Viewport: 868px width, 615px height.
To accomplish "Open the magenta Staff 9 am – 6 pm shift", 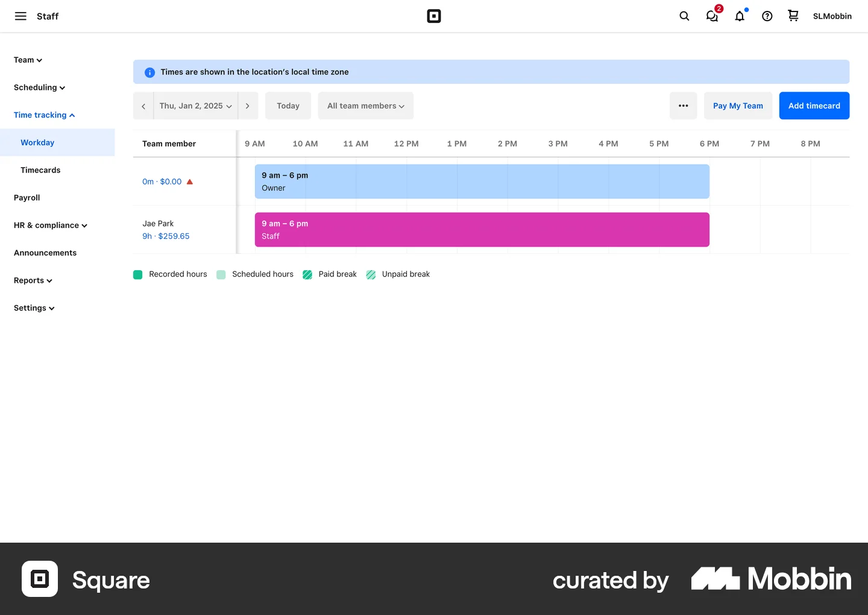I will [482, 230].
